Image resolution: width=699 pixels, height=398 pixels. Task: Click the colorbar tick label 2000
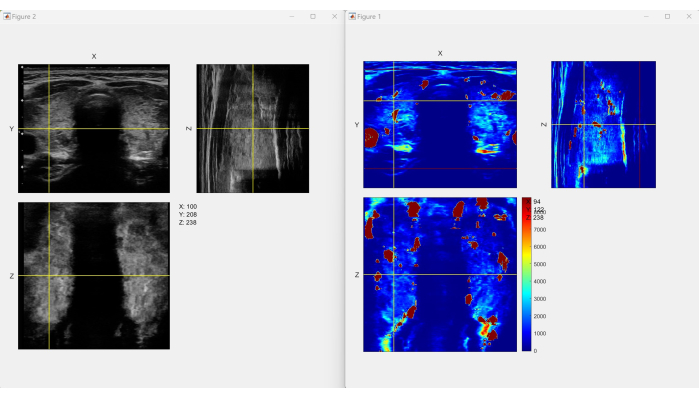[539, 316]
